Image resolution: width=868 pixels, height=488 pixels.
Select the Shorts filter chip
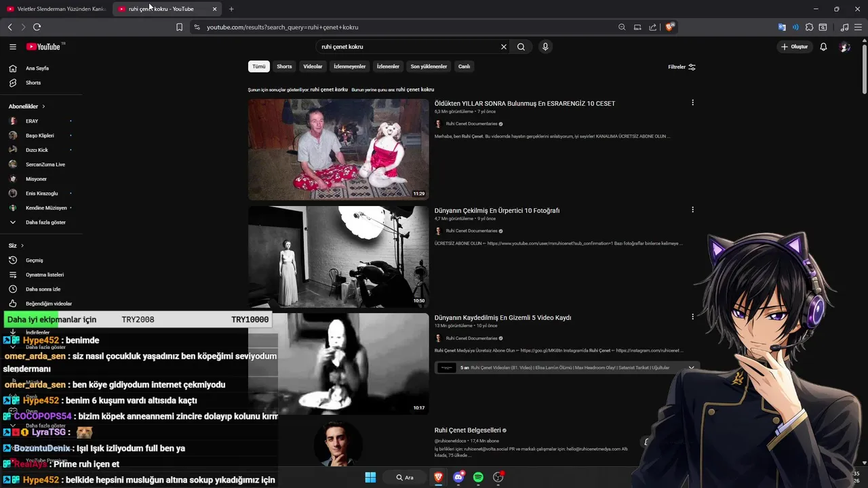tap(284, 66)
